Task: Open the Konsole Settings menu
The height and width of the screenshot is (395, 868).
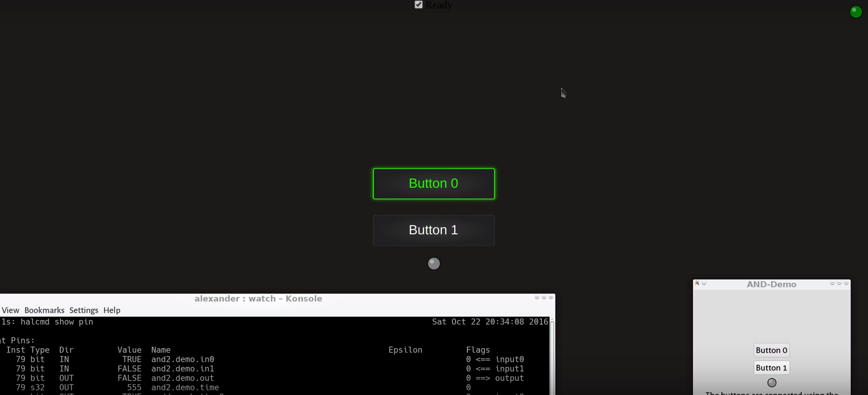Action: click(x=84, y=310)
